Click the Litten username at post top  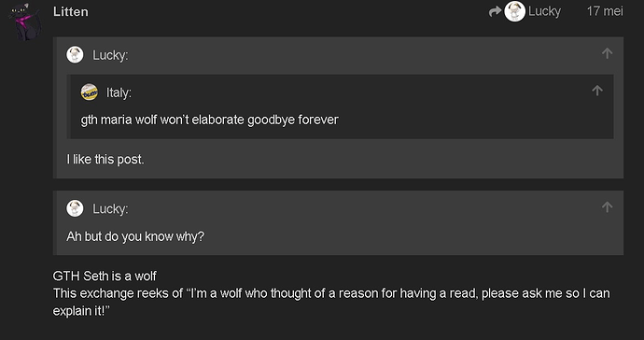coord(71,11)
